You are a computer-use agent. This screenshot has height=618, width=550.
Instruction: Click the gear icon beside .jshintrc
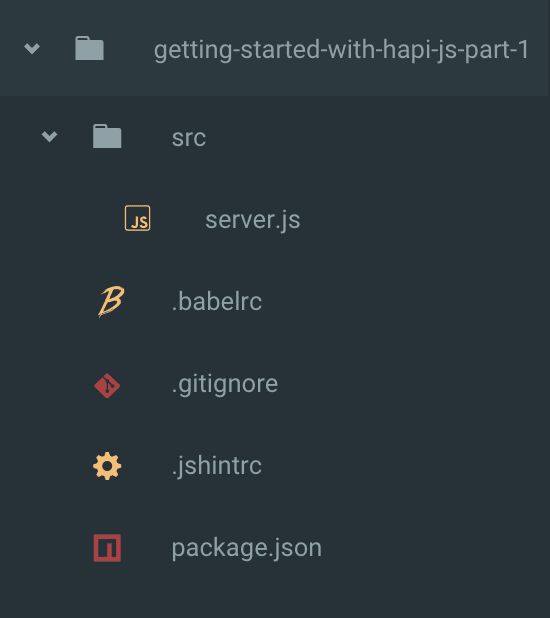[x=107, y=466]
